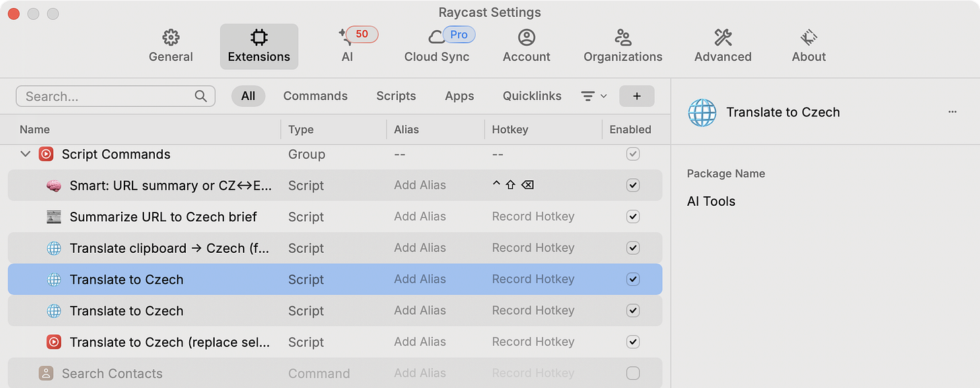Click the Summarize URL script icon
980x388 pixels.
pos(54,217)
